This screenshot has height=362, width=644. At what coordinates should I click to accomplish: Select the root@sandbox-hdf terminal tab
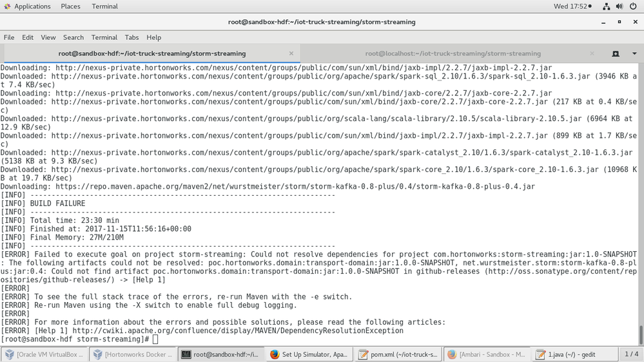[x=152, y=53]
